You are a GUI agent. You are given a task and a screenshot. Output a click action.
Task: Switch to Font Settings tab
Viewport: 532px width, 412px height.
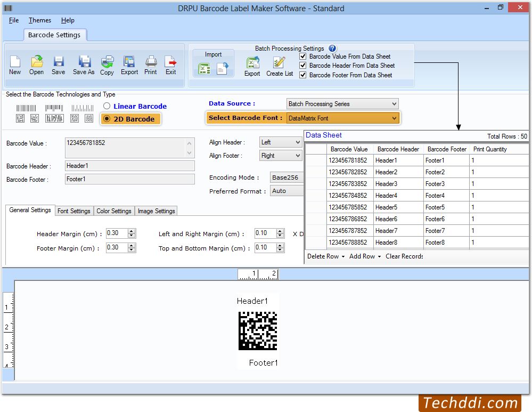(x=74, y=211)
